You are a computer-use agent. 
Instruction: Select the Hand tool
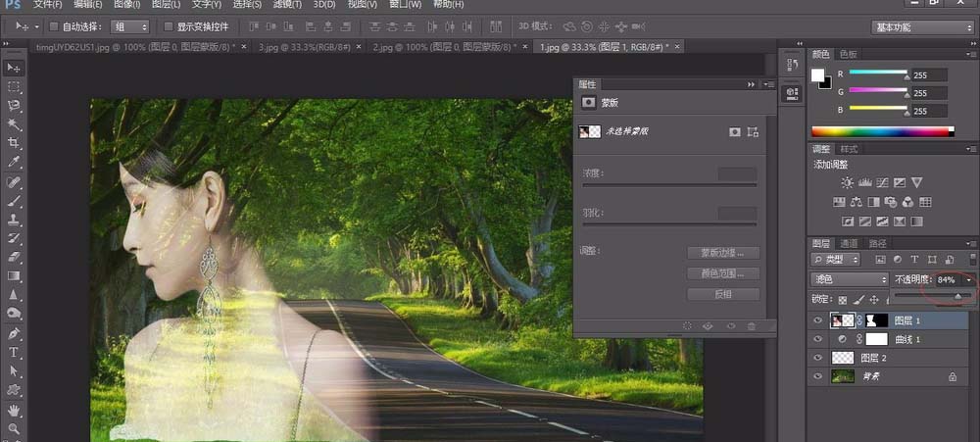13,410
